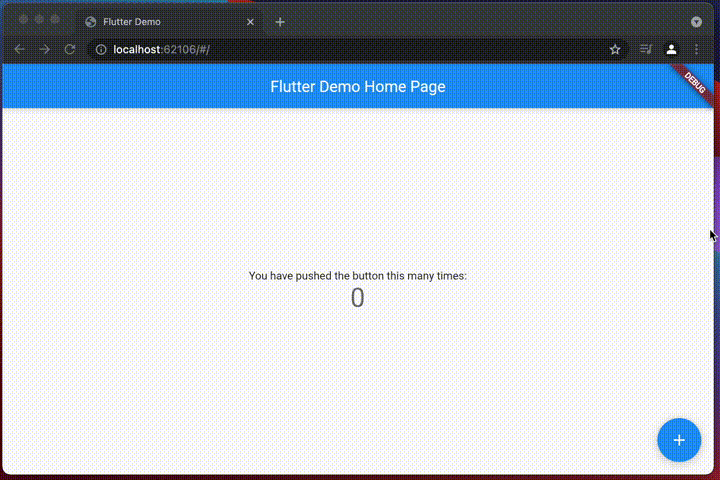
Task: Bookmark this page with the star icon
Action: [615, 49]
